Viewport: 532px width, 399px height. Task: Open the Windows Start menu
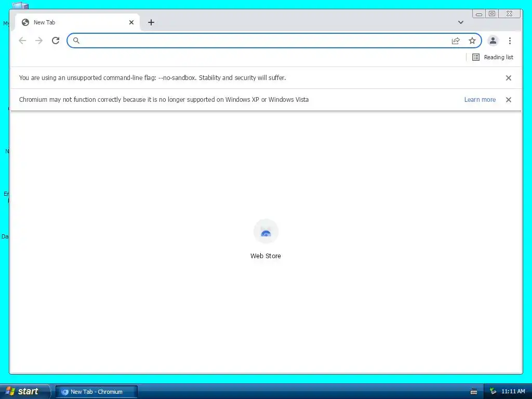point(24,391)
